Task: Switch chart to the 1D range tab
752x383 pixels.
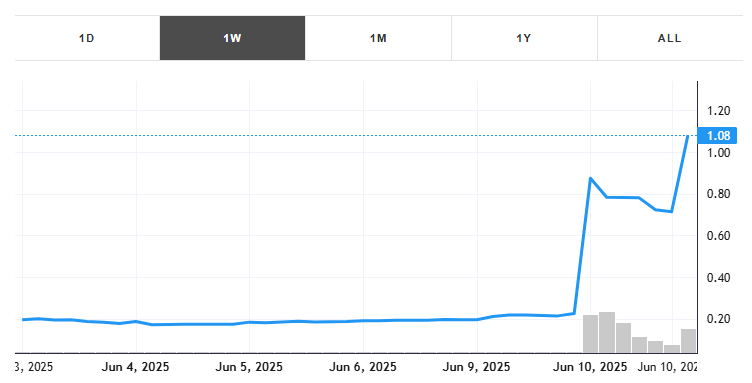Action: point(87,38)
